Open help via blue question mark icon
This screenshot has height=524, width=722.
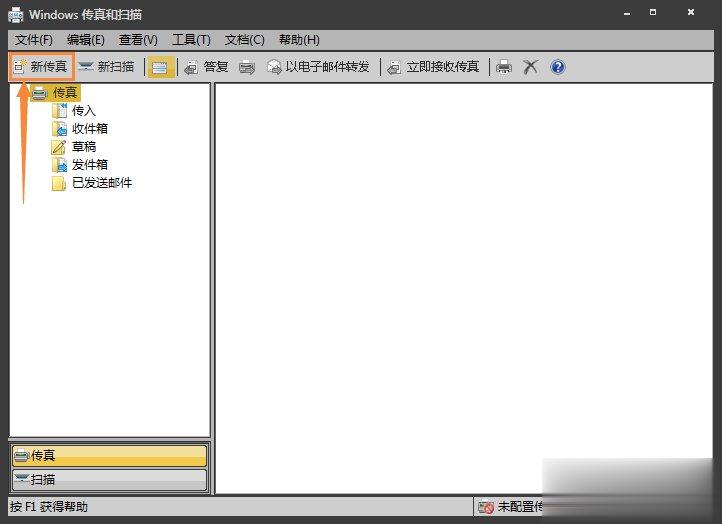point(558,67)
